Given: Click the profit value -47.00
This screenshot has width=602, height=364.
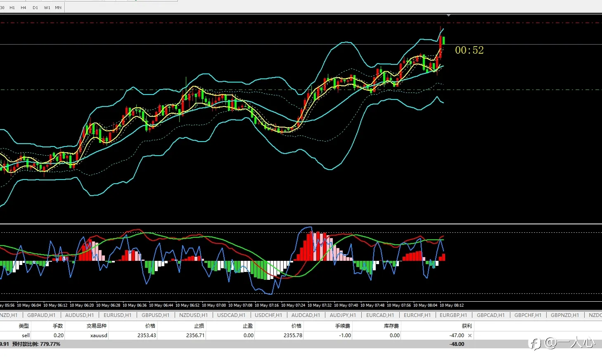Looking at the screenshot, I should click(x=457, y=336).
